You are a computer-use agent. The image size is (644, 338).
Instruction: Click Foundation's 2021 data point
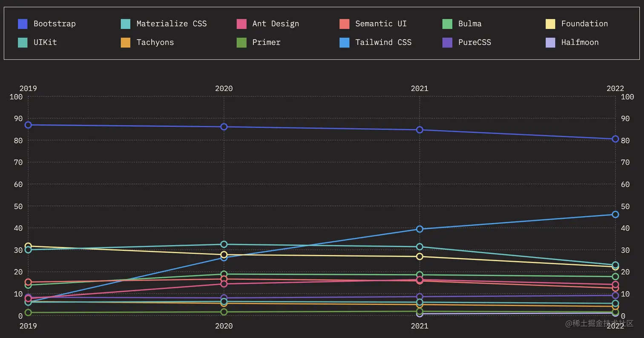[420, 257]
